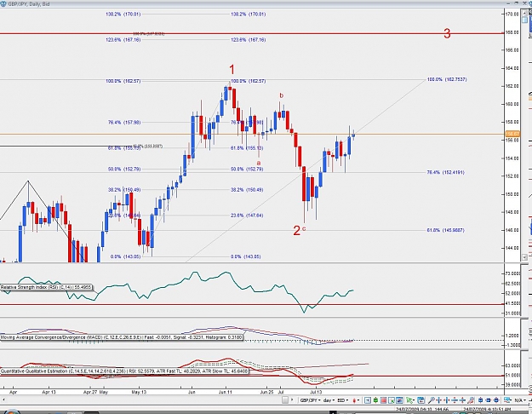
Task: Click the right 61.8% (145.9887) label
Action: click(446, 230)
